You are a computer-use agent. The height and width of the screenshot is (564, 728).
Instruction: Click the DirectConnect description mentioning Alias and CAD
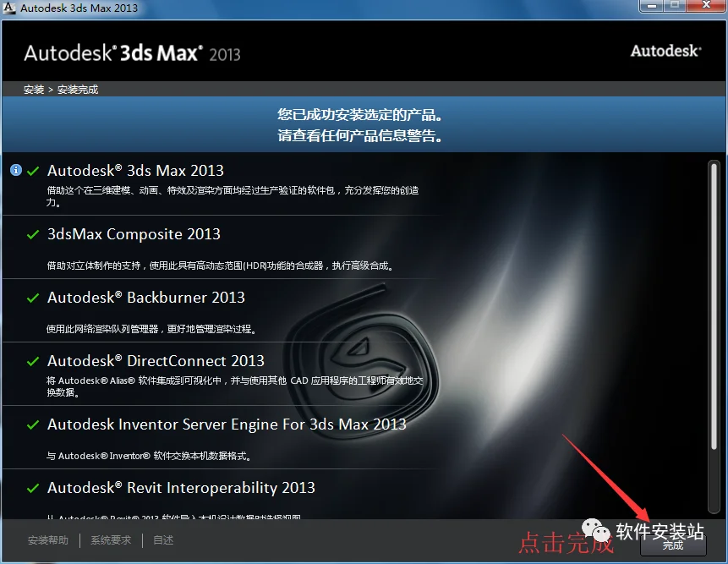235,386
